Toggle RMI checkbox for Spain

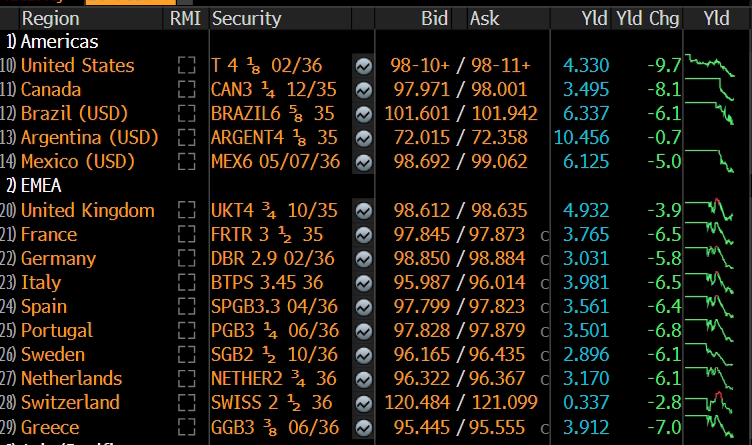click(186, 306)
